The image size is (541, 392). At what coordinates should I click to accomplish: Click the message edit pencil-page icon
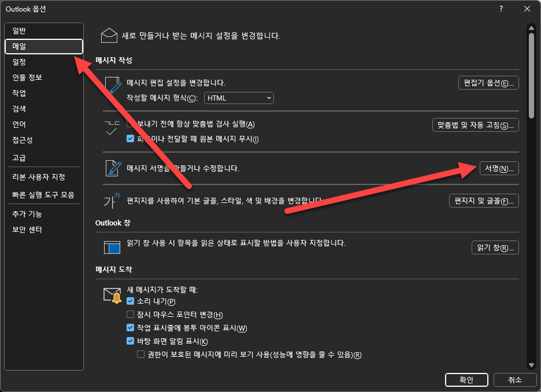[x=113, y=85]
